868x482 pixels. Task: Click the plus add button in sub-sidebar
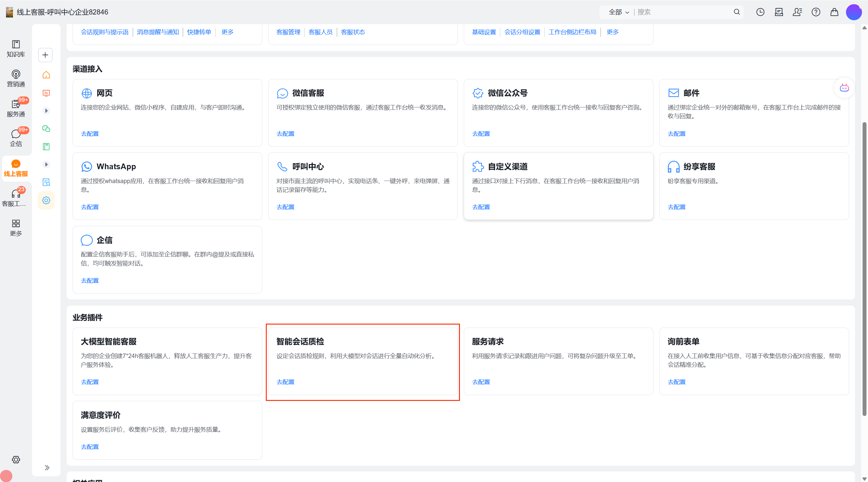[45, 55]
